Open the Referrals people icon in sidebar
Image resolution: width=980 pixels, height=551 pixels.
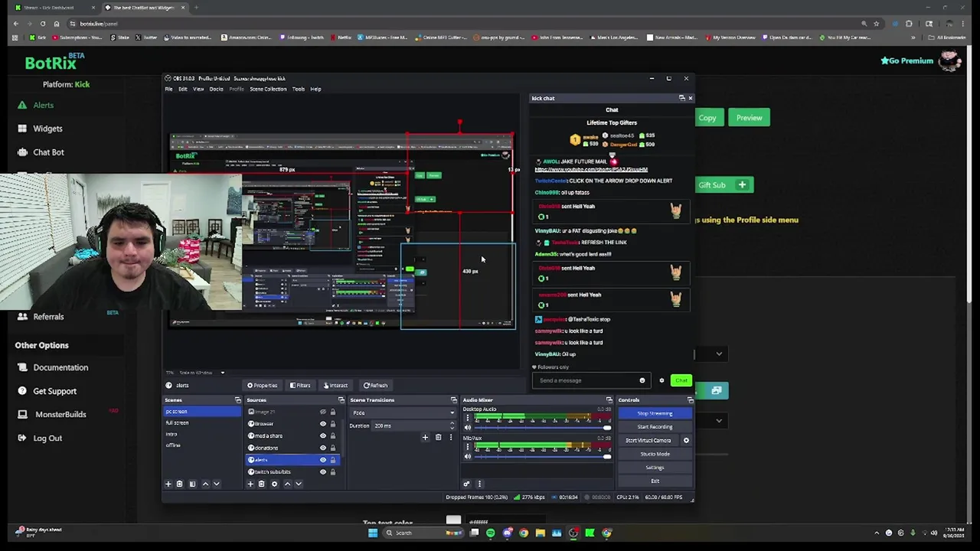[x=22, y=317]
